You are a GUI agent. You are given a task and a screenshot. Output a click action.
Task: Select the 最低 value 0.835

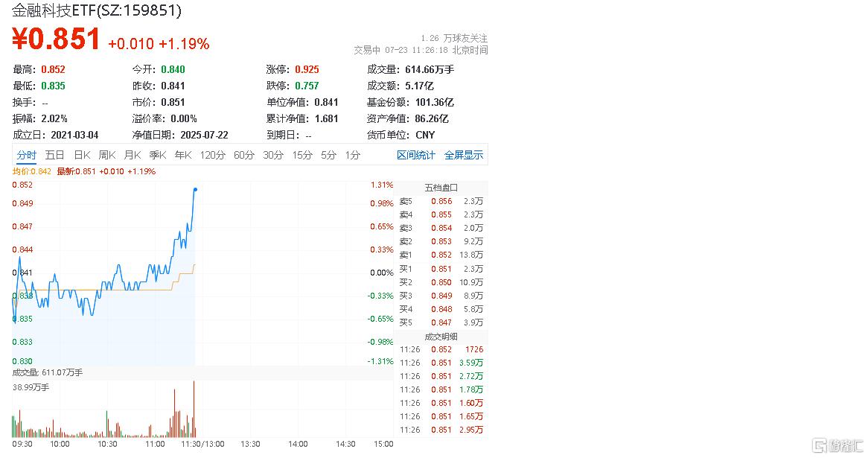[x=53, y=86]
